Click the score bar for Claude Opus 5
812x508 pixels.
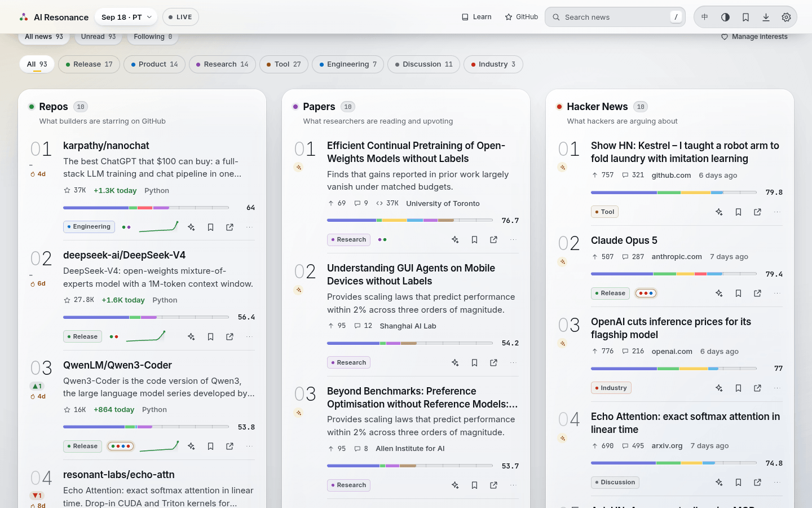click(674, 274)
